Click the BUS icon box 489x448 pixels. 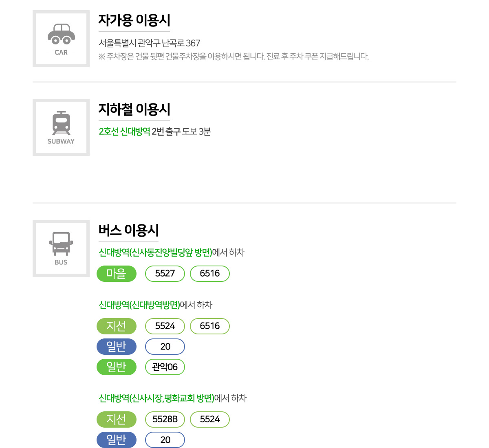click(x=61, y=248)
